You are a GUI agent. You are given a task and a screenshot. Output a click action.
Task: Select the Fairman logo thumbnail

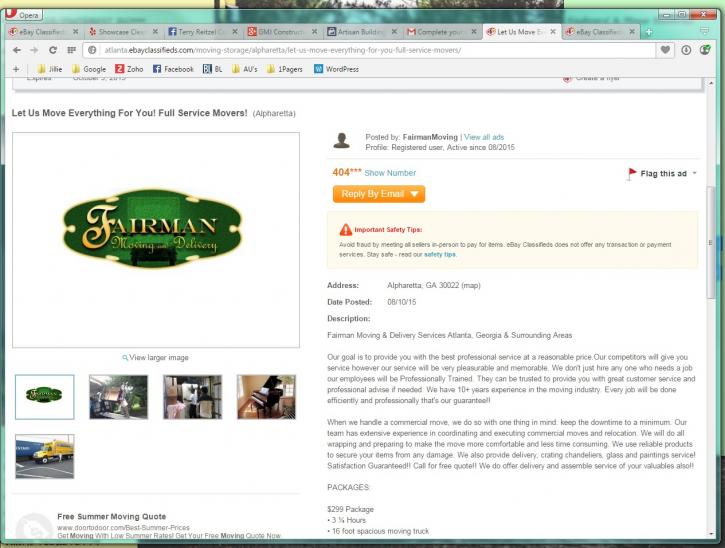(x=44, y=397)
